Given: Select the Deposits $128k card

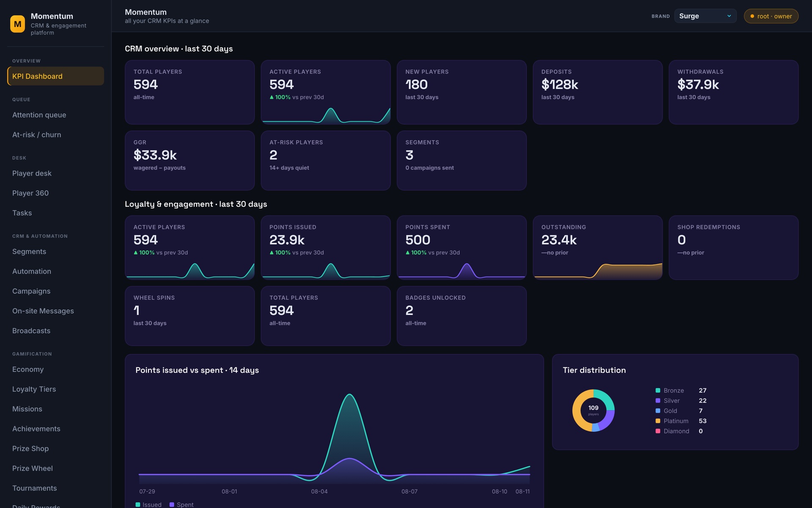Looking at the screenshot, I should 598,92.
